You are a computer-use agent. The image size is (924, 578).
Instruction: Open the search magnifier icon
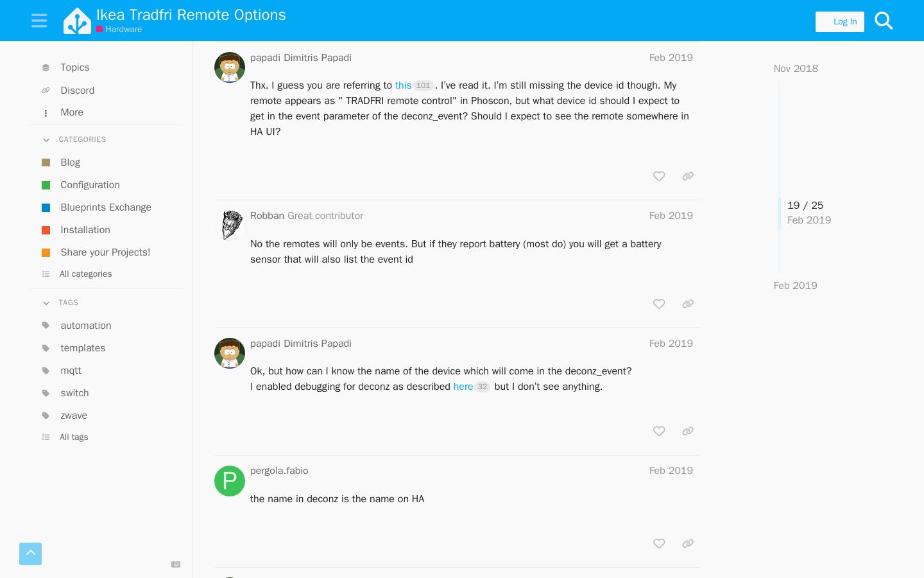click(x=884, y=21)
